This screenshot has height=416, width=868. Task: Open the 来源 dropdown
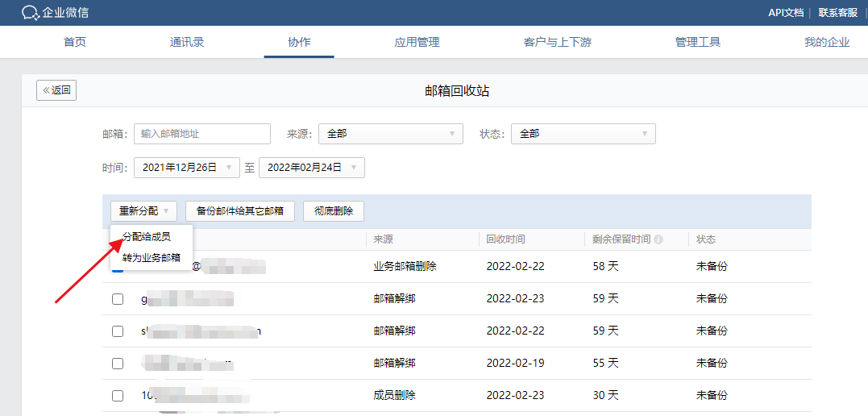coord(391,134)
